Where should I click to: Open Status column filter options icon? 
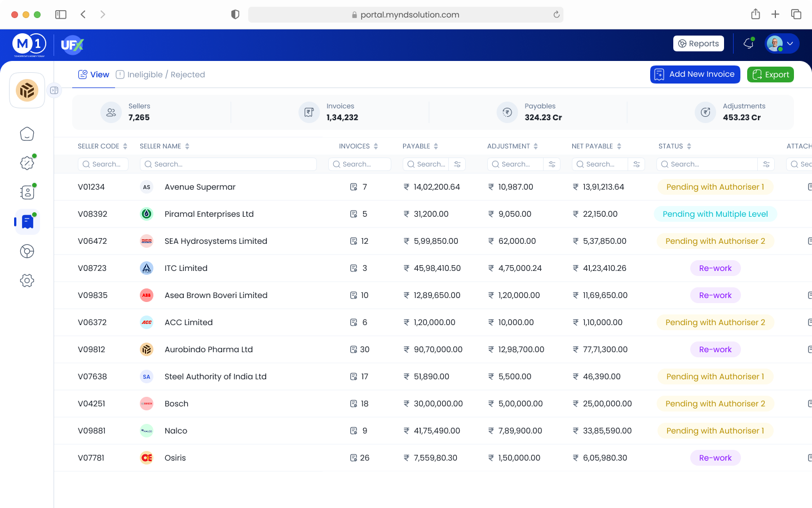(766, 164)
